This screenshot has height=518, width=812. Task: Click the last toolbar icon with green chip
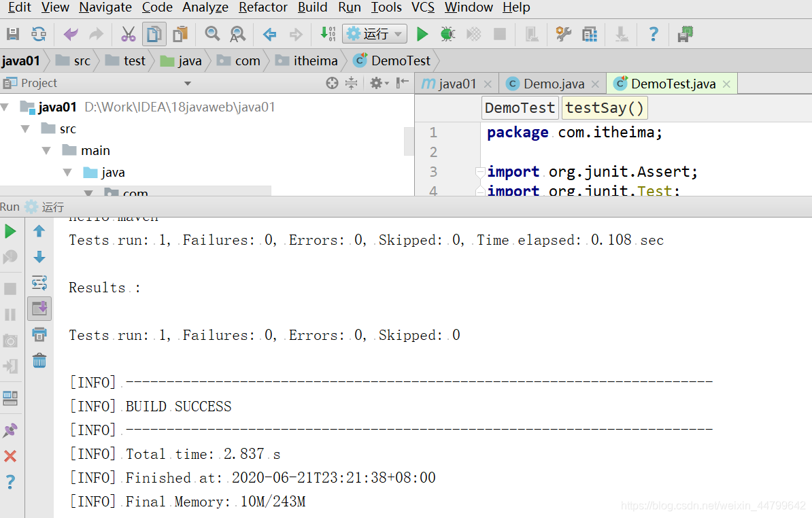685,35
